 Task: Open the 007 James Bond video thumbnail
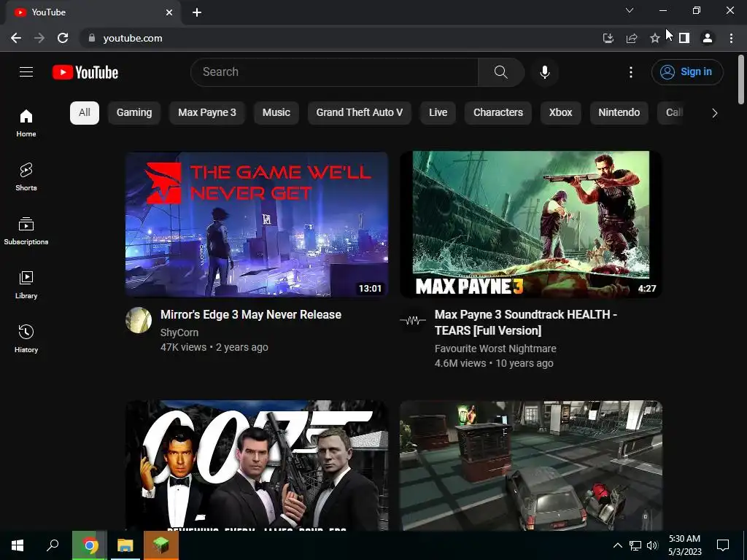[257, 465]
